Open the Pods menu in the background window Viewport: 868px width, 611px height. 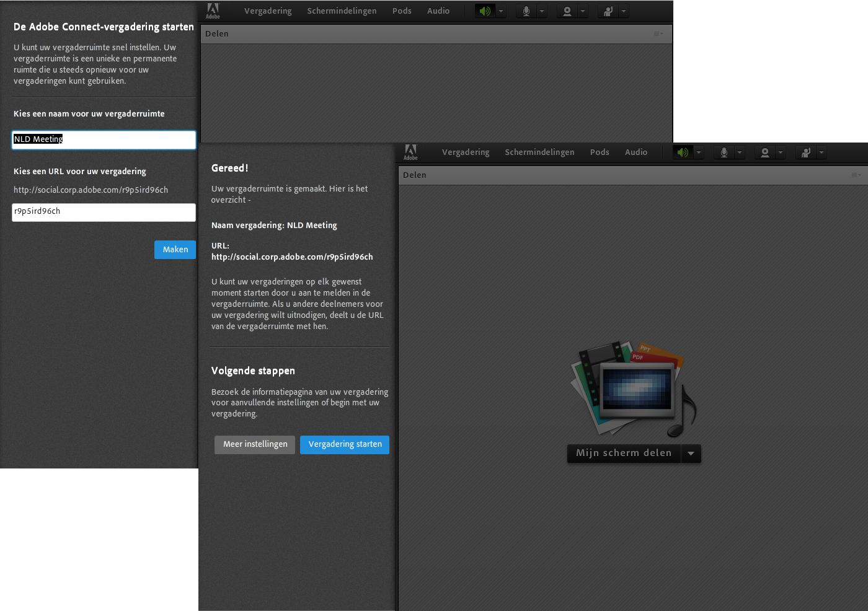(x=402, y=11)
